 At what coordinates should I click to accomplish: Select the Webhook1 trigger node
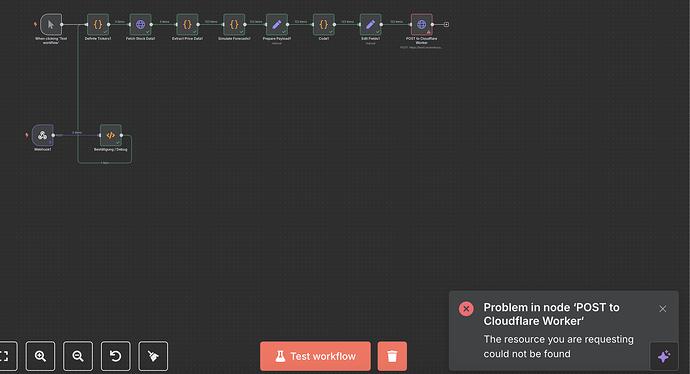(x=42, y=135)
